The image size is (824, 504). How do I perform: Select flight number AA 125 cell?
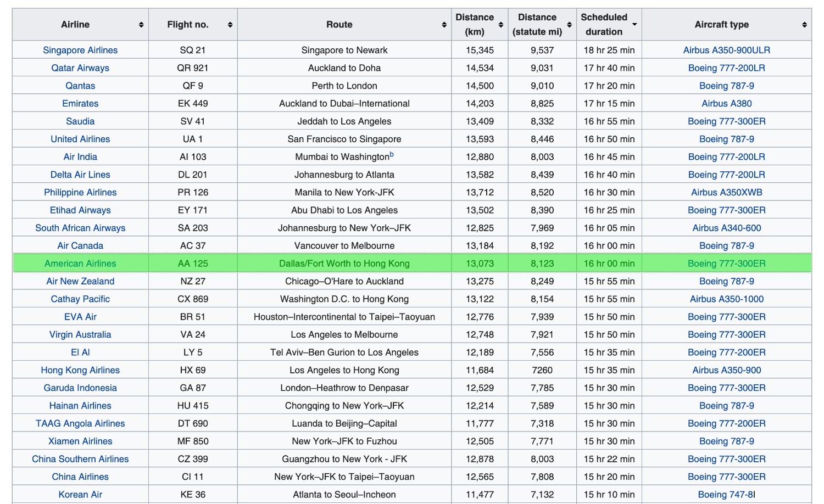193,264
